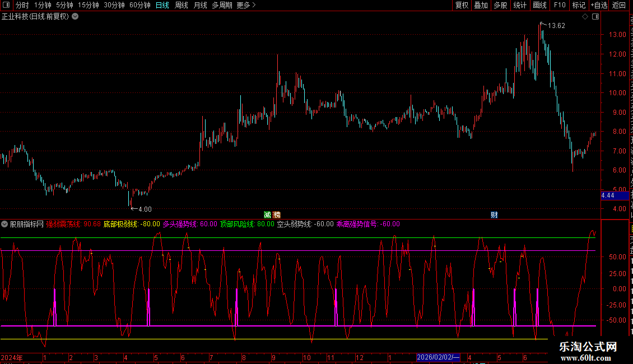Image resolution: width=633 pixels, height=364 pixels.
Task: Toggle the left side panel icon
Action: pyautogui.click(x=6, y=5)
